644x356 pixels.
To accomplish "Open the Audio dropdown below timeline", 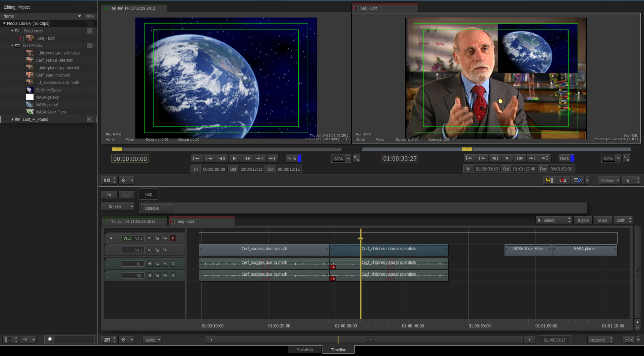I will coord(152,340).
